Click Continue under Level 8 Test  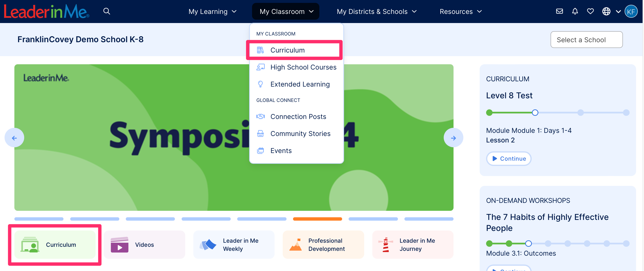tap(508, 158)
